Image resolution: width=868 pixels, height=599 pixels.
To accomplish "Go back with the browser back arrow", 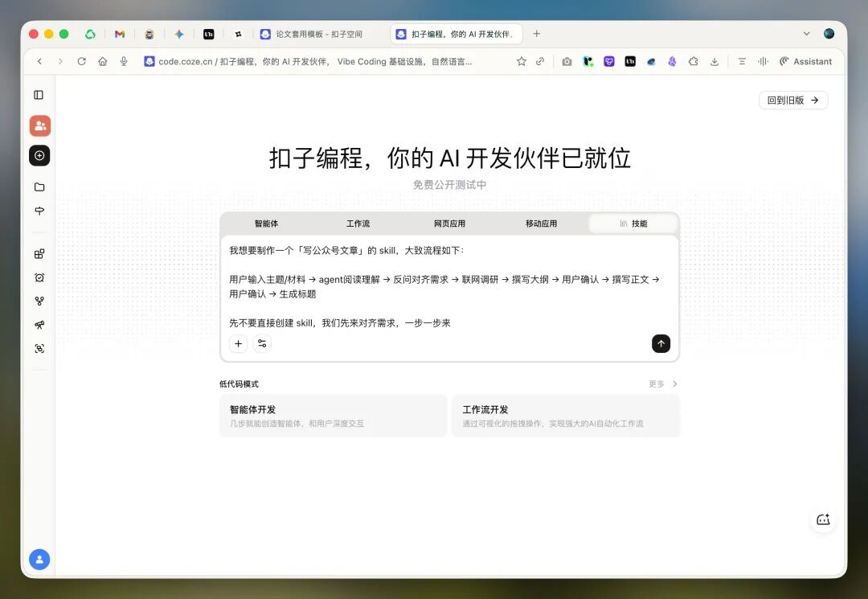I will [x=40, y=61].
